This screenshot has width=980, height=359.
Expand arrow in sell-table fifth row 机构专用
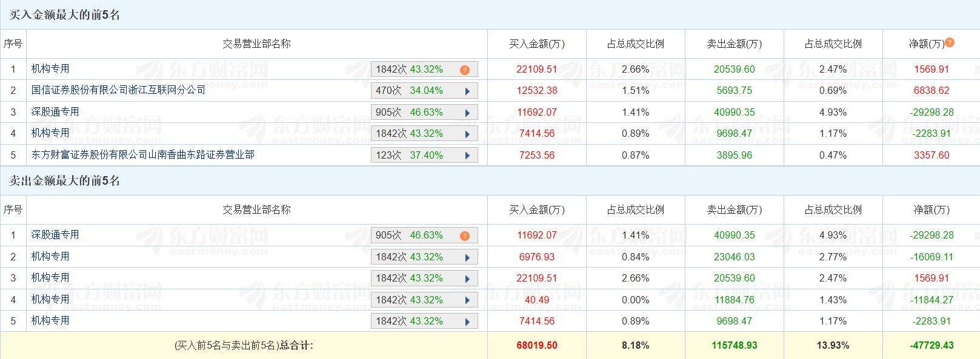click(467, 321)
